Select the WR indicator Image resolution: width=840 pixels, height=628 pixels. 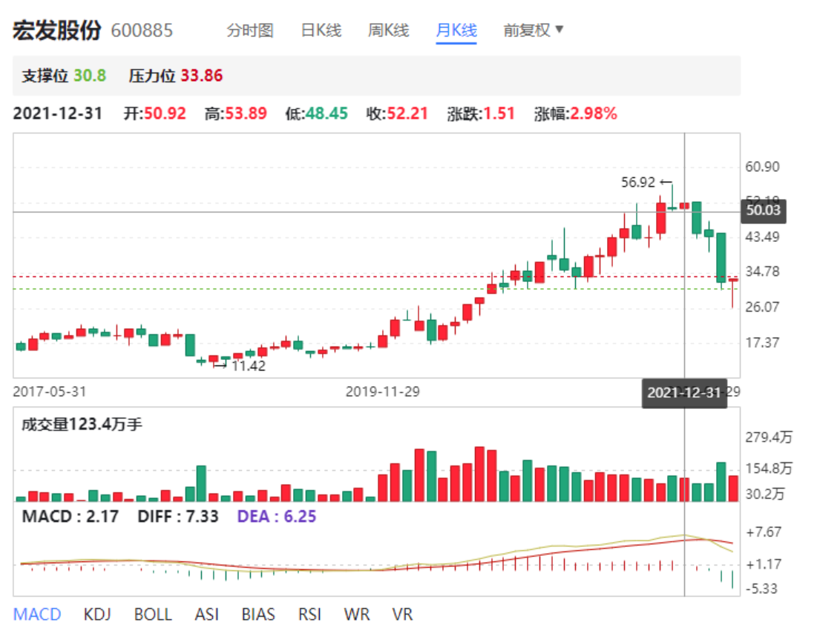click(356, 615)
